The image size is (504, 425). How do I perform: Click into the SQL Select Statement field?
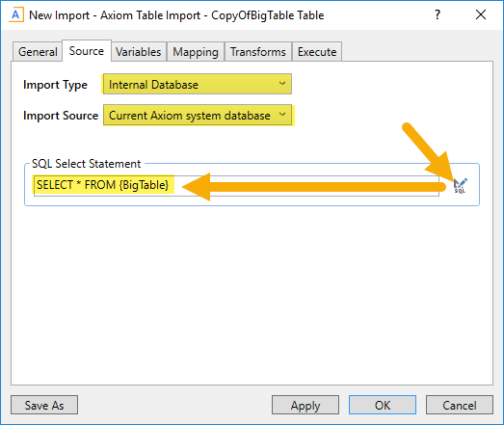pyautogui.click(x=236, y=185)
